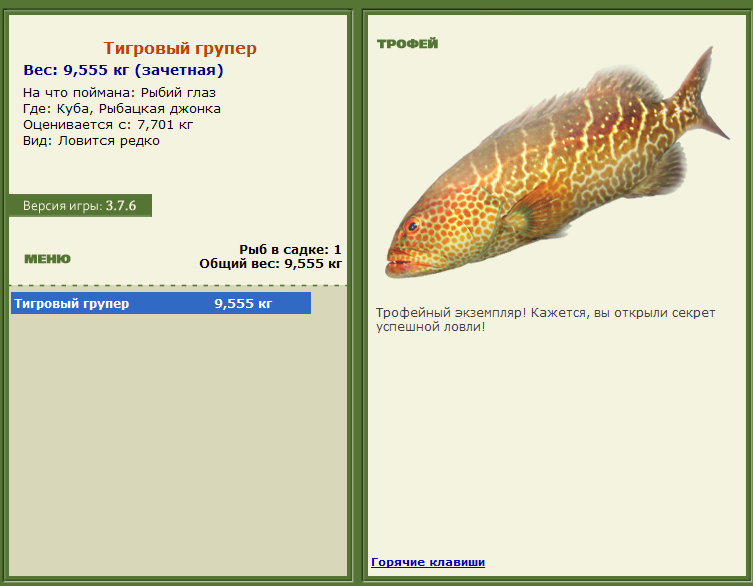The image size is (753, 586).
Task: Select Тигровый групер row in the keepnet list
Action: (161, 303)
